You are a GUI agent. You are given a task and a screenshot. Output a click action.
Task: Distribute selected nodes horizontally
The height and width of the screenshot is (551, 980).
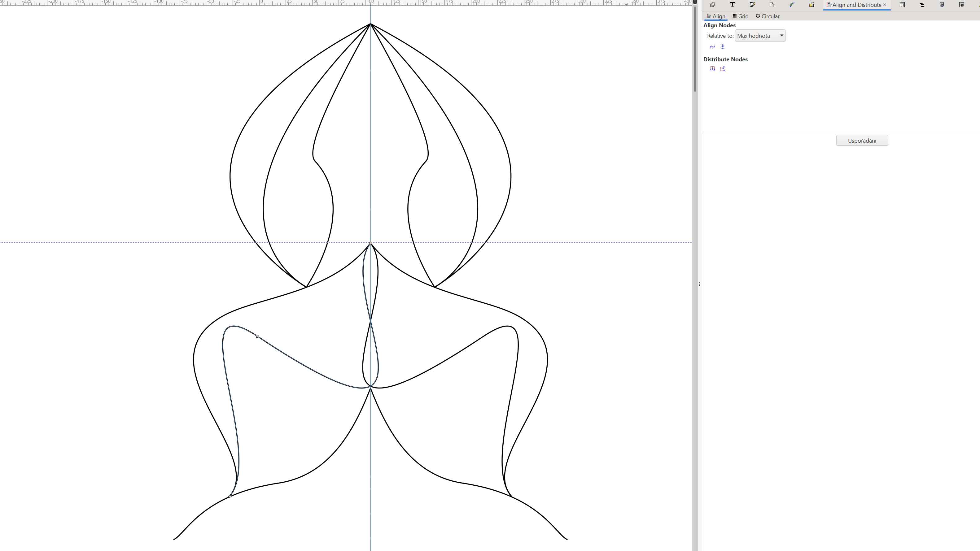pos(712,68)
